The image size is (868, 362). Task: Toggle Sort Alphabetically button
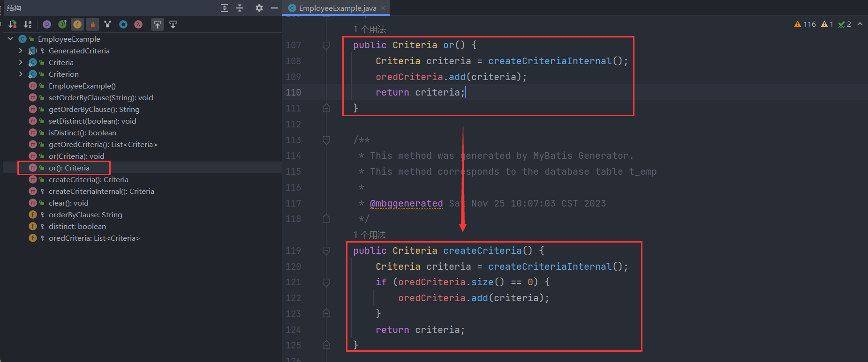pos(28,24)
